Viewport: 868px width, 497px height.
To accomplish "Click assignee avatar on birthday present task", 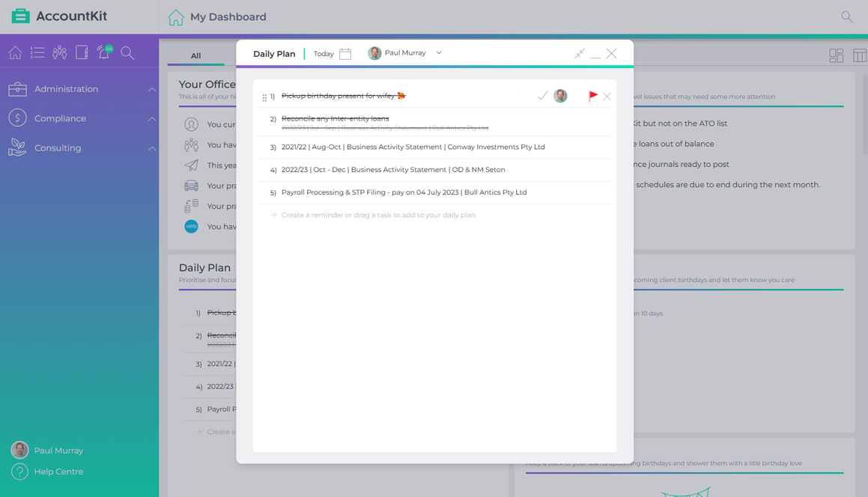I will [x=560, y=96].
